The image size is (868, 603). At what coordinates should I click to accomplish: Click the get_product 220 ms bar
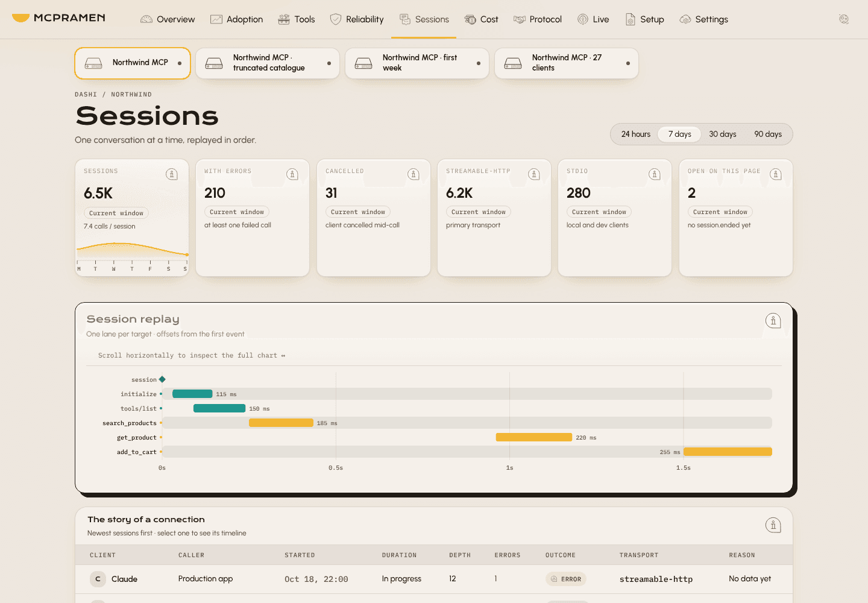(x=534, y=437)
